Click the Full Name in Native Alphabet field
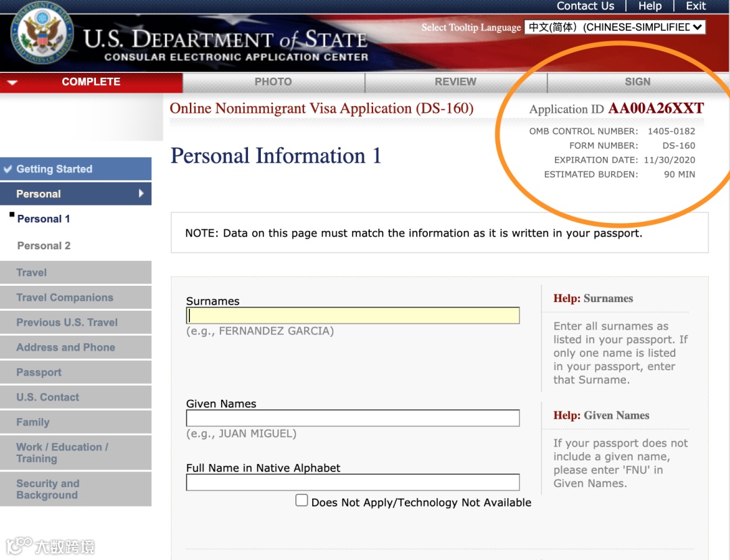 click(x=353, y=482)
